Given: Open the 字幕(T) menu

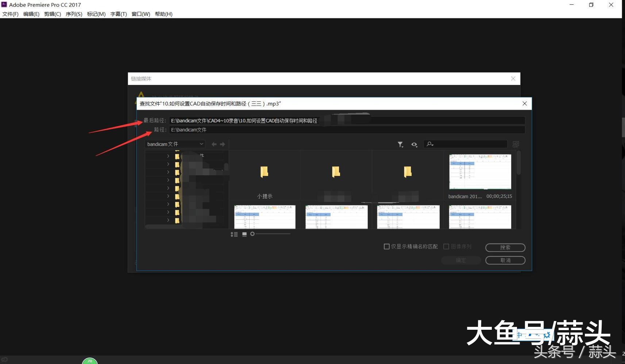Looking at the screenshot, I should [119, 14].
